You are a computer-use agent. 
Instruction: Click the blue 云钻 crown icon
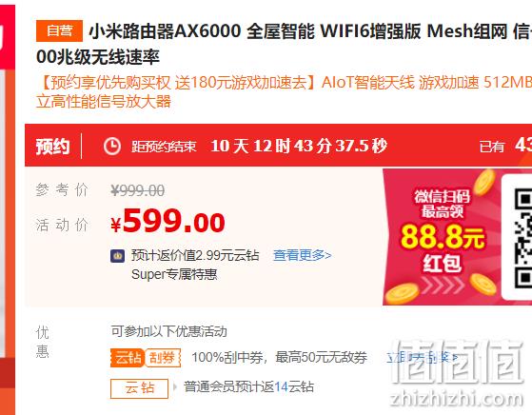(x=117, y=256)
